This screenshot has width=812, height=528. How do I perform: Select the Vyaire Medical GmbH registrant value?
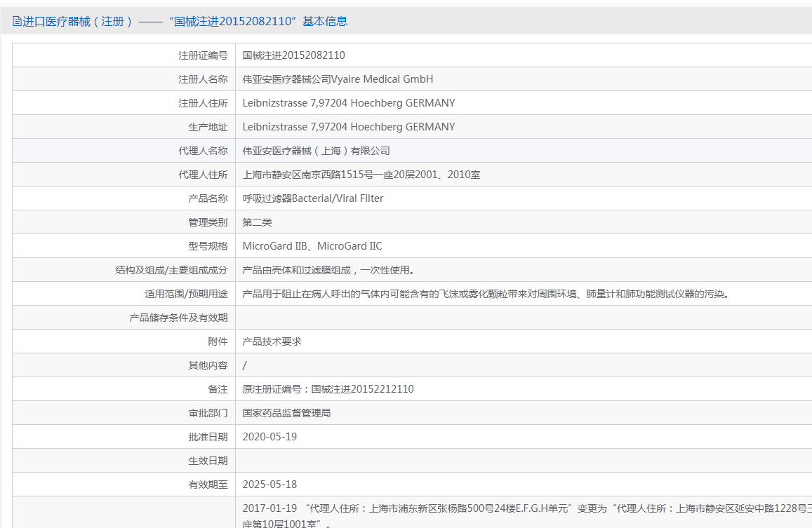(x=338, y=79)
